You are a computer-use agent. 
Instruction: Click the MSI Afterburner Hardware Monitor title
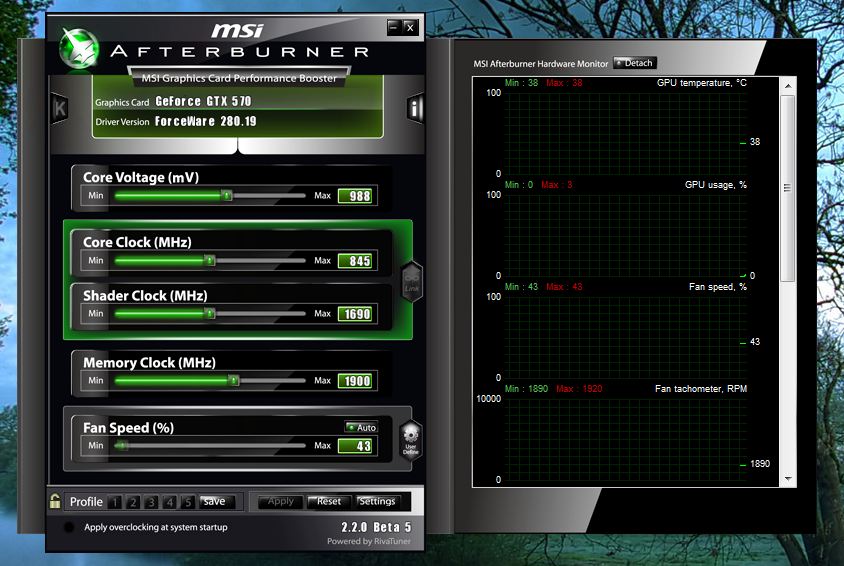(540, 63)
